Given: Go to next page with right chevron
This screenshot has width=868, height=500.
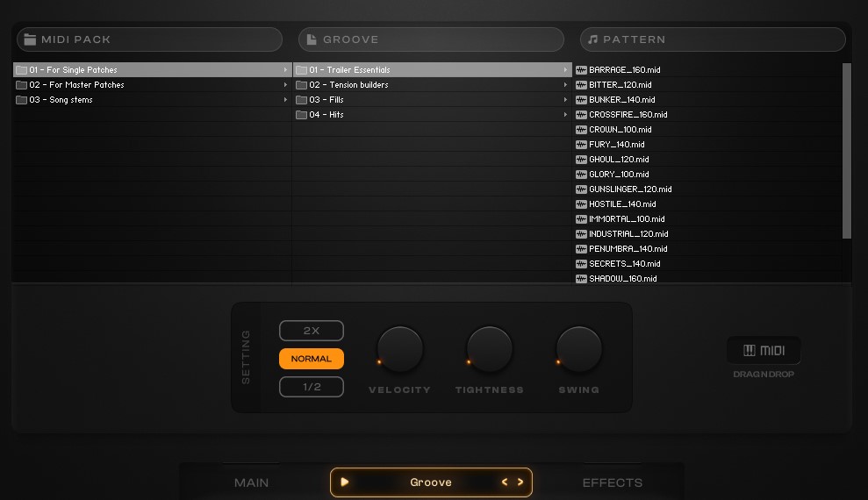Looking at the screenshot, I should pyautogui.click(x=520, y=482).
